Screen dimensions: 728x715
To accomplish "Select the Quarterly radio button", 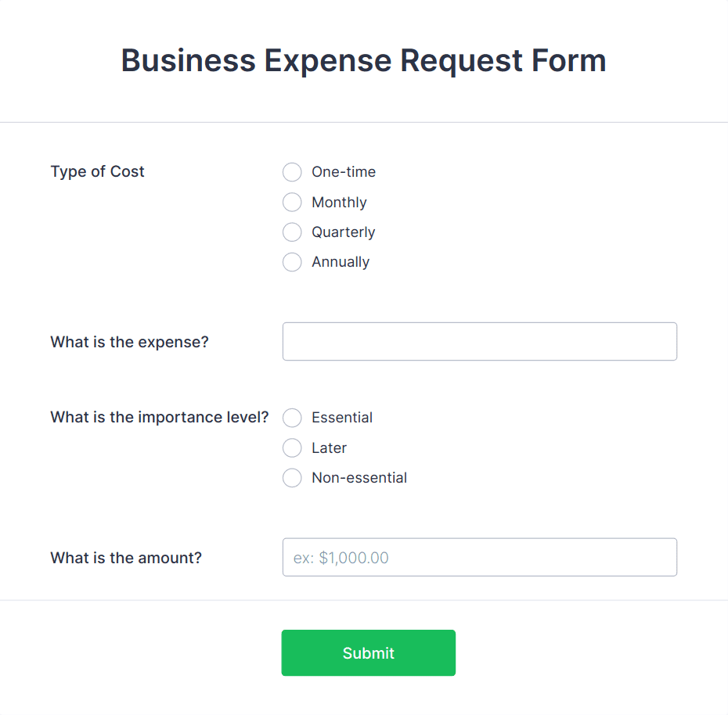I will click(x=291, y=232).
